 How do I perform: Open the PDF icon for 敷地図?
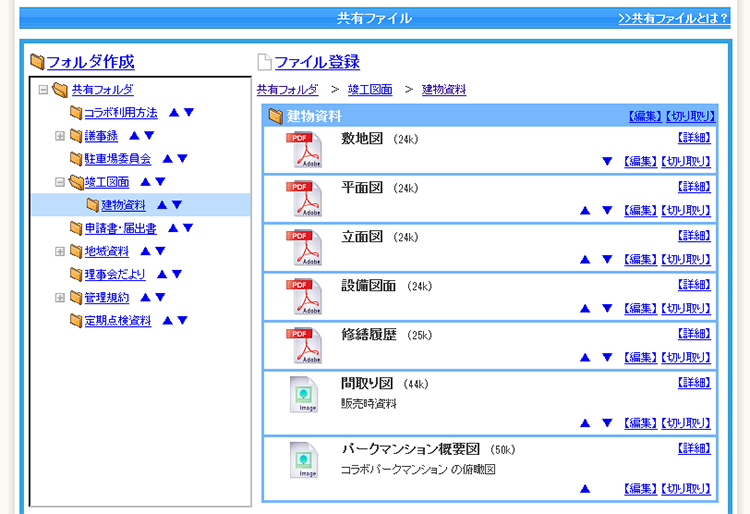304,149
